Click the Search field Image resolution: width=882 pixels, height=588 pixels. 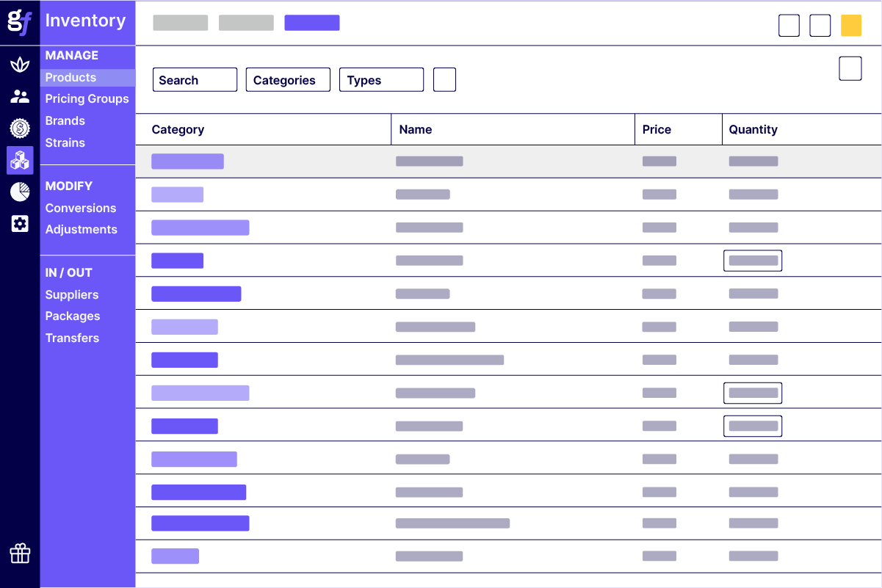(x=195, y=80)
